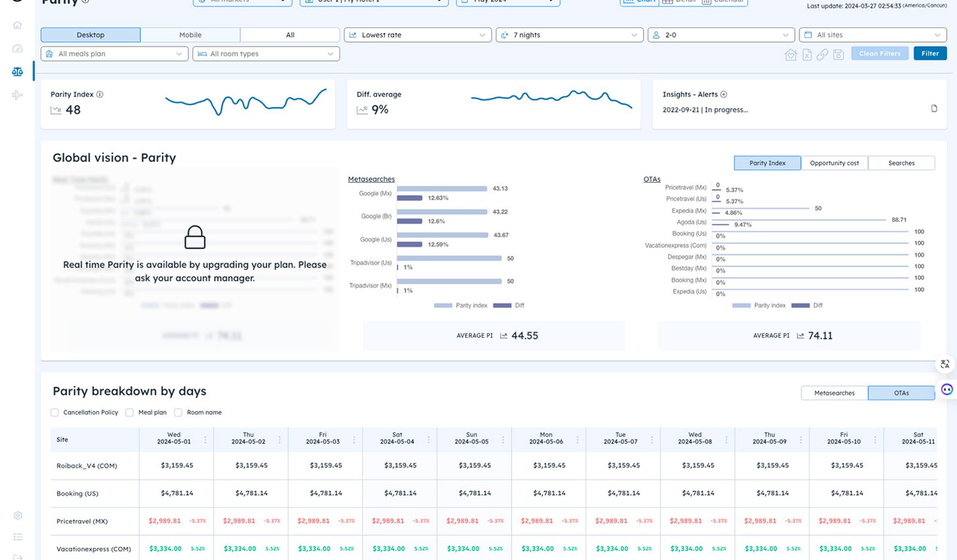
Task: Click the underlined Metasearches chart heading
Action: [371, 179]
